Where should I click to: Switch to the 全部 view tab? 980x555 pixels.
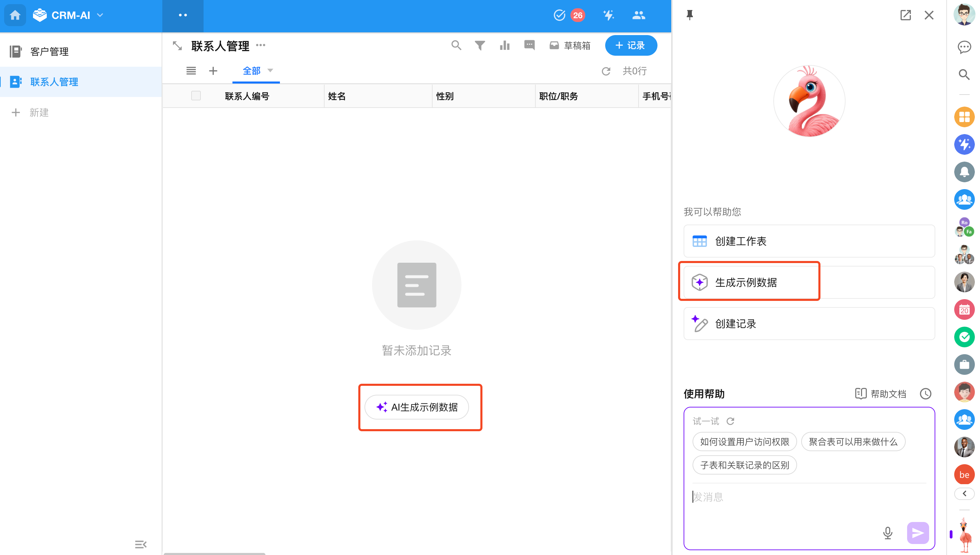click(252, 71)
